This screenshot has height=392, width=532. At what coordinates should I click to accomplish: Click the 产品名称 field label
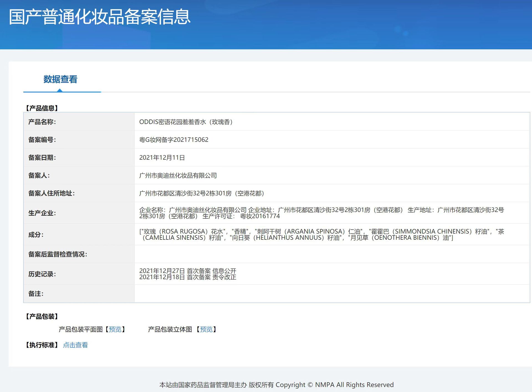point(42,122)
